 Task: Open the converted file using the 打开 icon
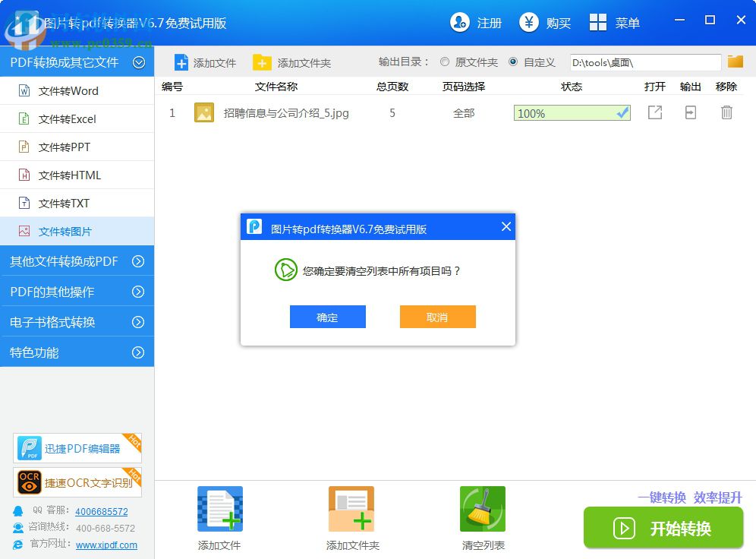(654, 112)
